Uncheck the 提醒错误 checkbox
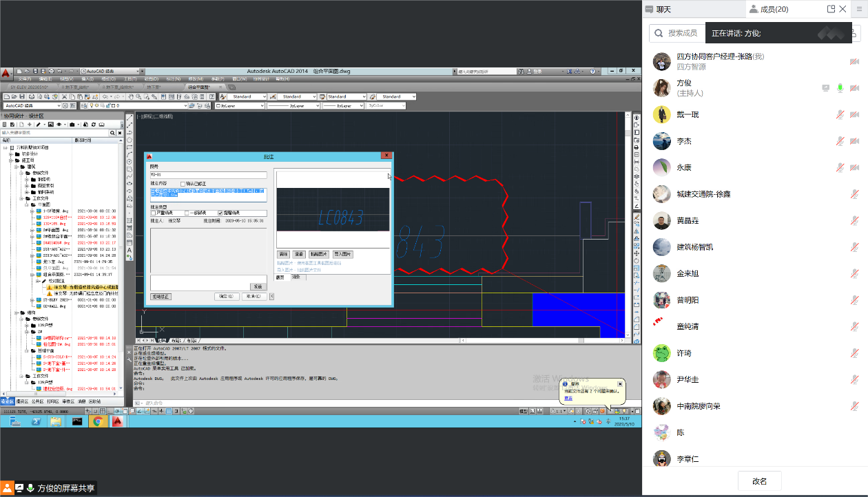Viewport: 868px width, 497px height. pyautogui.click(x=220, y=213)
